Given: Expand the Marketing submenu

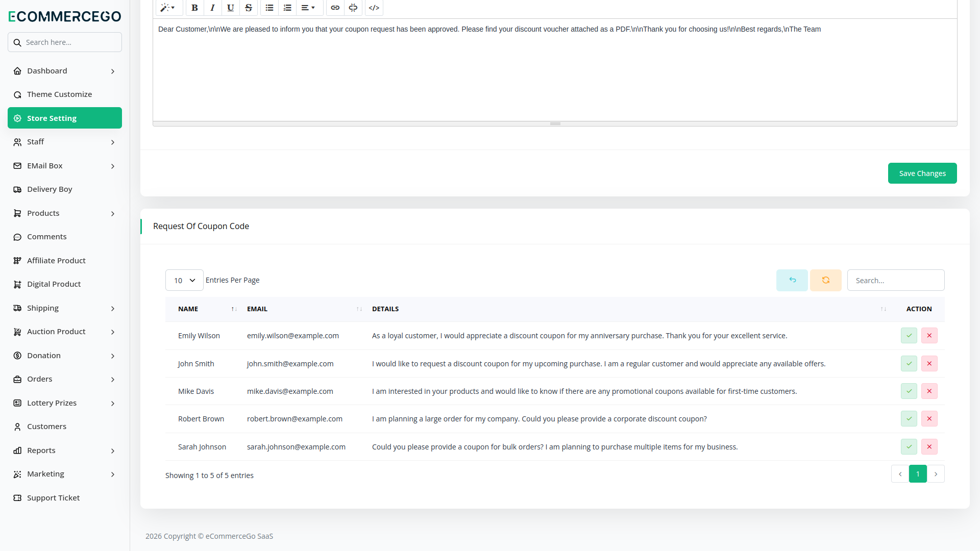Looking at the screenshot, I should coord(113,474).
